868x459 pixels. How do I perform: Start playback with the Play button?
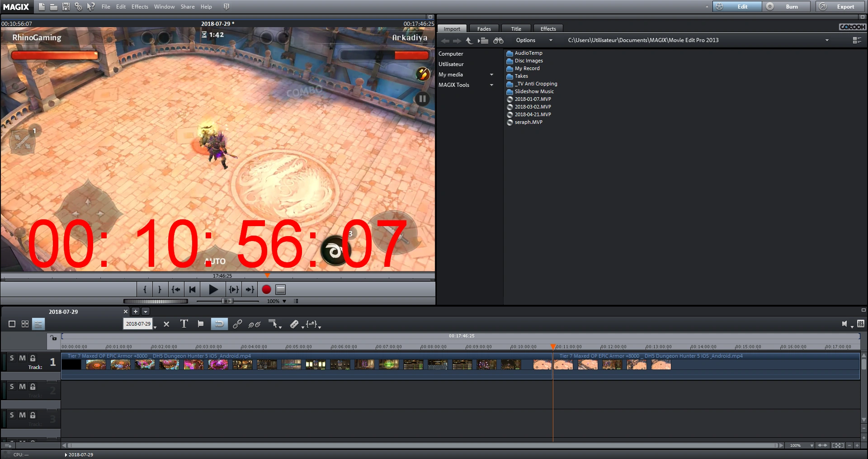coord(213,289)
